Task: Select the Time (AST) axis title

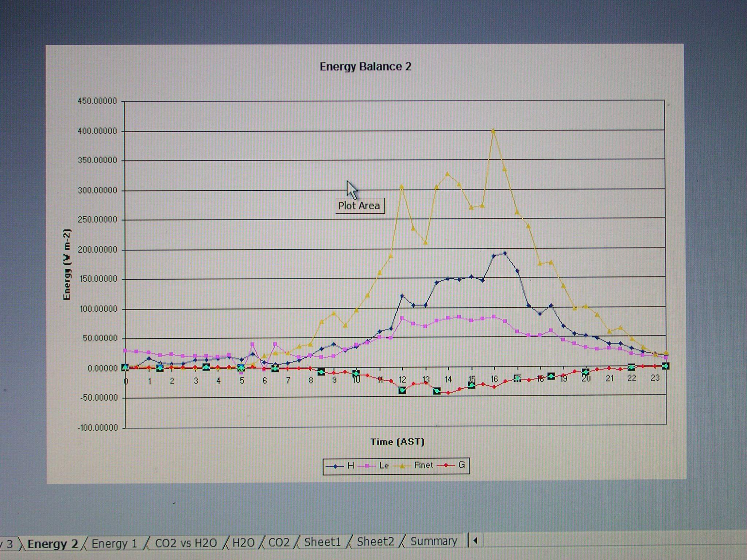Action: click(x=397, y=442)
